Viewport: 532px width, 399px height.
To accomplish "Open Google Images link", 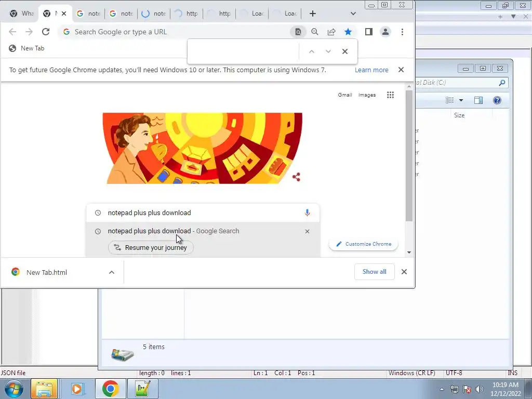I will [367, 95].
